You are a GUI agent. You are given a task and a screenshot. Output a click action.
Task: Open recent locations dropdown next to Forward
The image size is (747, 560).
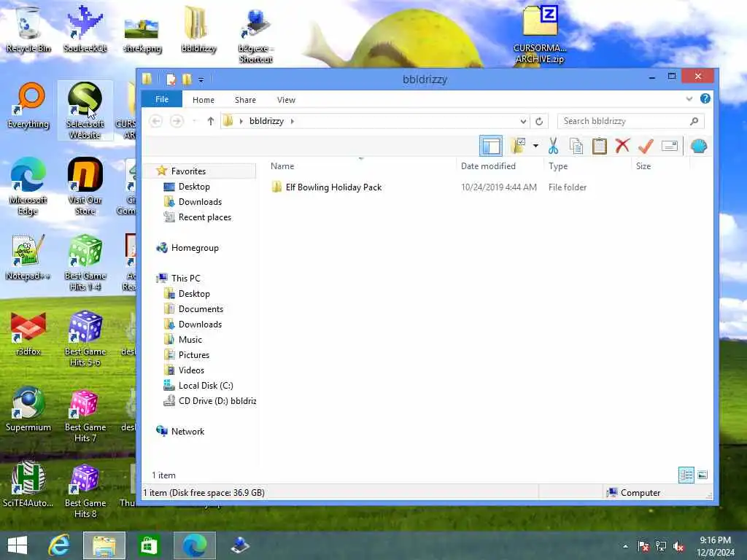(194, 121)
